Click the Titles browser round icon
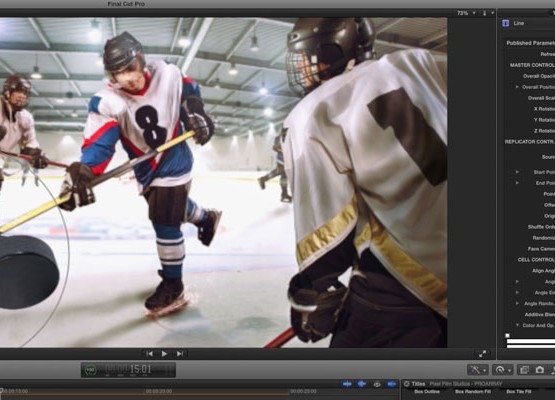 click(x=407, y=384)
